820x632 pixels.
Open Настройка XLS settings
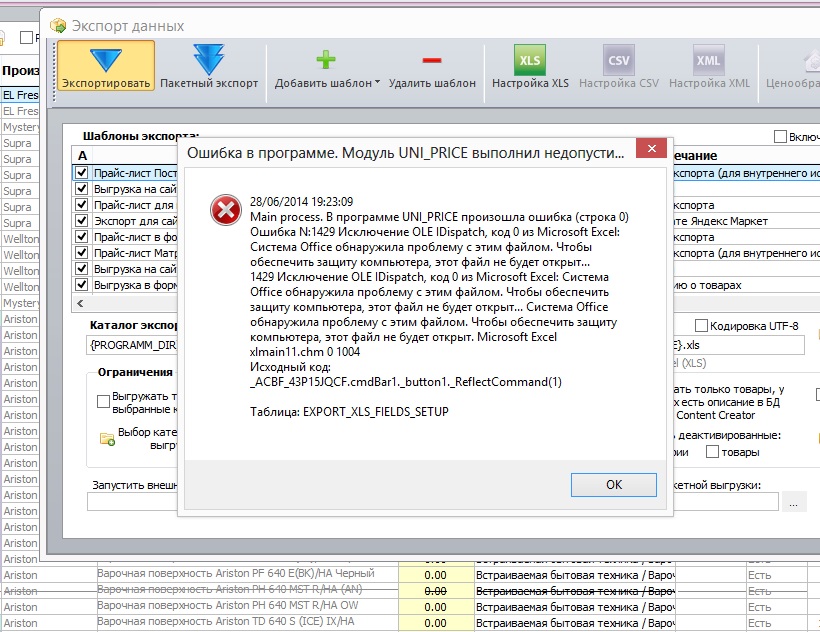pos(530,66)
